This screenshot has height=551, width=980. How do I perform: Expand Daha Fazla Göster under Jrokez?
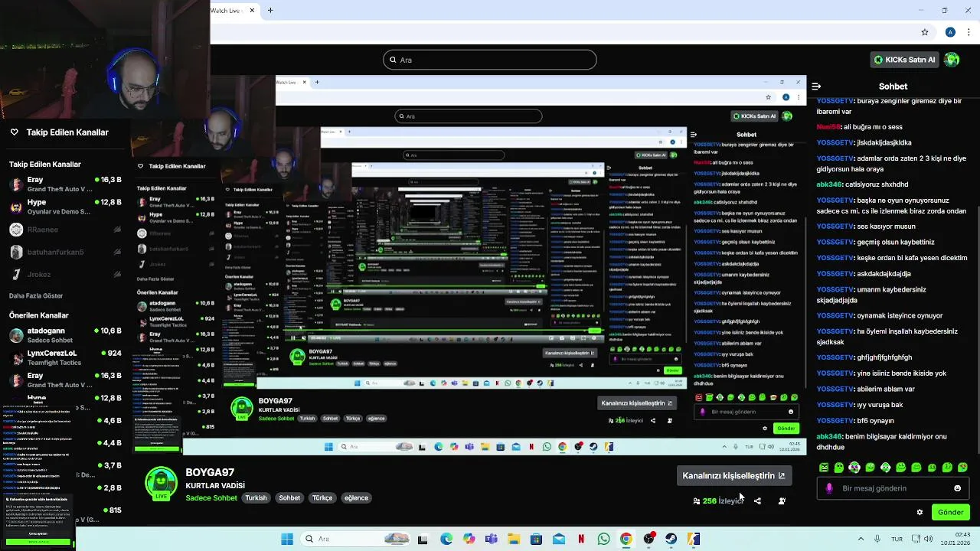(x=36, y=296)
